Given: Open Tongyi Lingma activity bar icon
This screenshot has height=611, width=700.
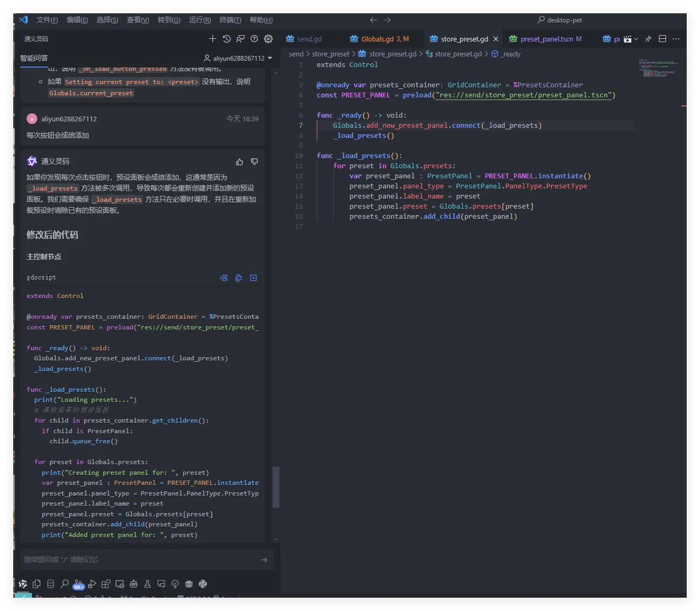Looking at the screenshot, I should click(x=23, y=584).
